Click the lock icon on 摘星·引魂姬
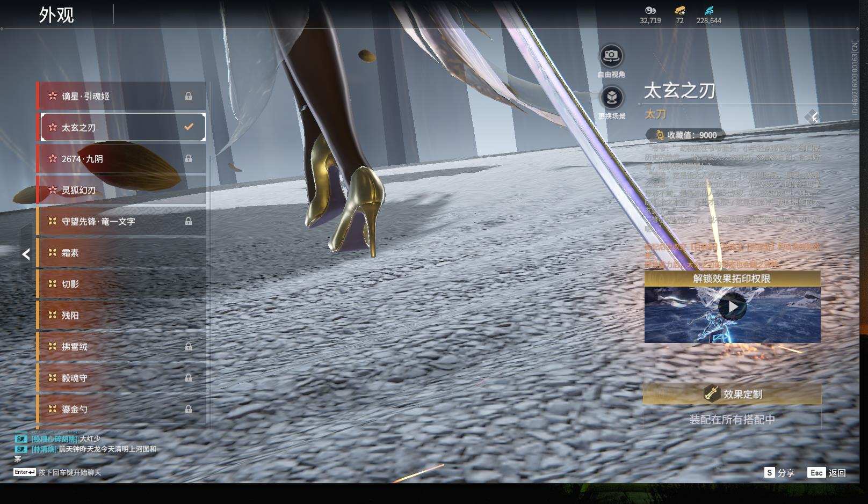This screenshot has height=504, width=868. 189,96
